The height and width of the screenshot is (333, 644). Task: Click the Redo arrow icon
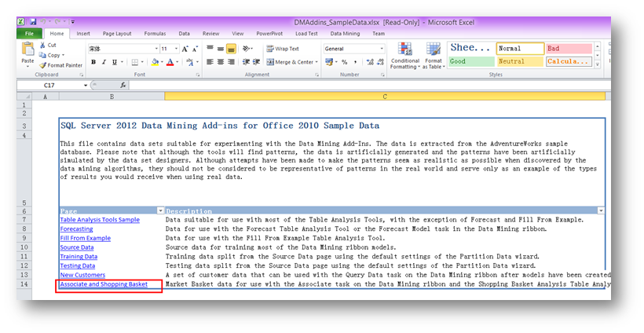(57, 22)
